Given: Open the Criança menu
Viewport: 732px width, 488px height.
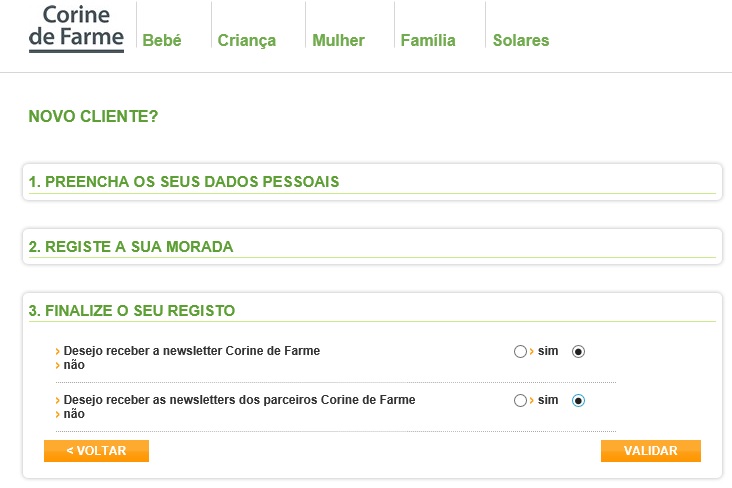Looking at the screenshot, I should coord(246,41).
